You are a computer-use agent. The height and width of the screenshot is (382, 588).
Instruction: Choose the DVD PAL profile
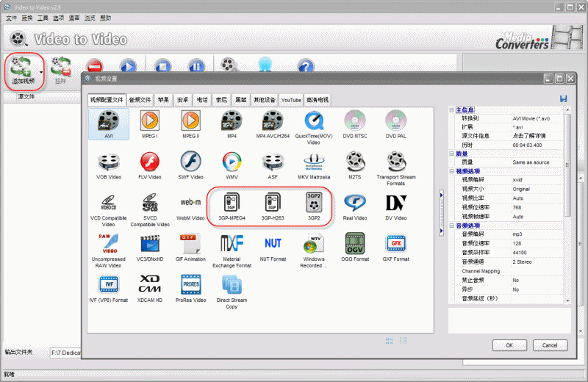point(396,124)
